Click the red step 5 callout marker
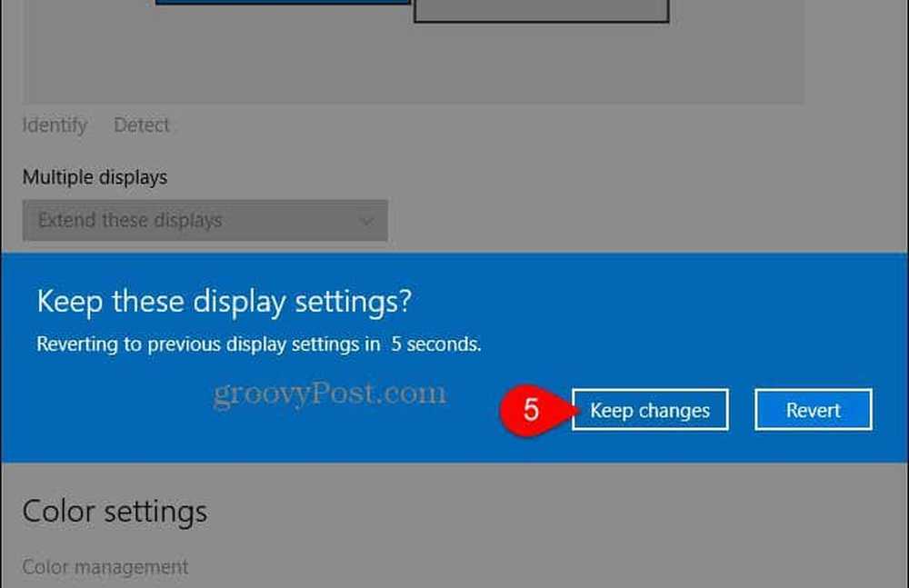The height and width of the screenshot is (588, 909). pos(530,410)
